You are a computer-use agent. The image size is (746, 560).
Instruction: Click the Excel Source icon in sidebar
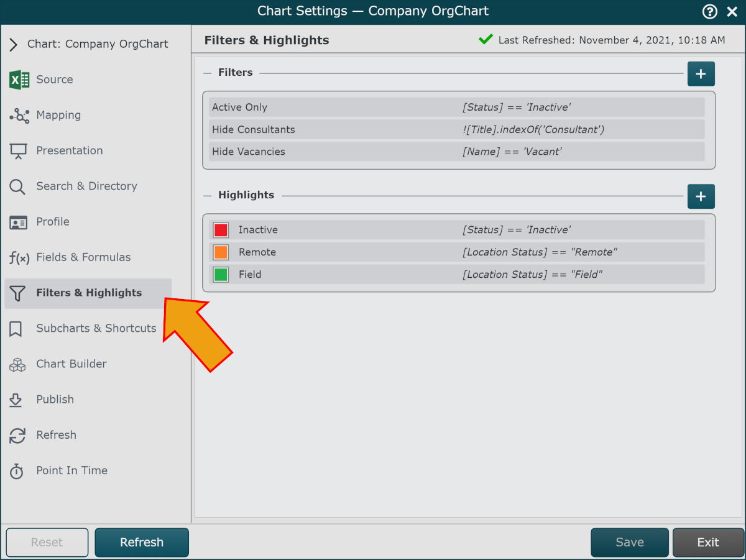click(x=19, y=80)
